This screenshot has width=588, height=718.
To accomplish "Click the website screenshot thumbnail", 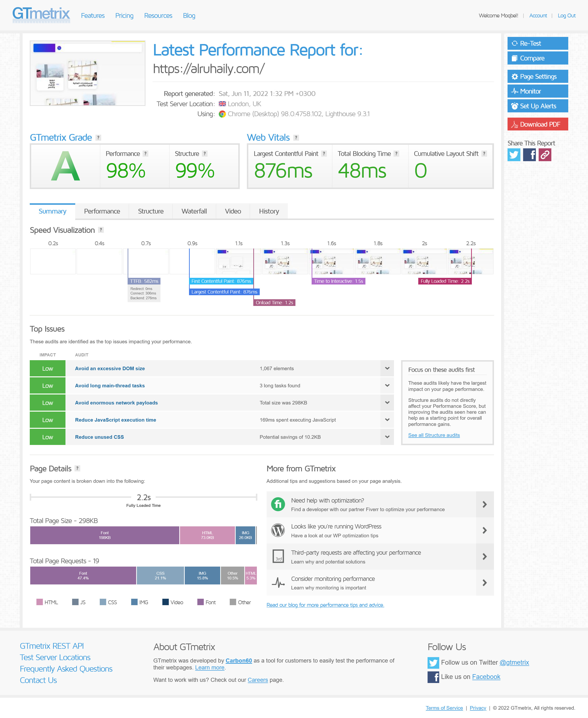I will tap(87, 73).
